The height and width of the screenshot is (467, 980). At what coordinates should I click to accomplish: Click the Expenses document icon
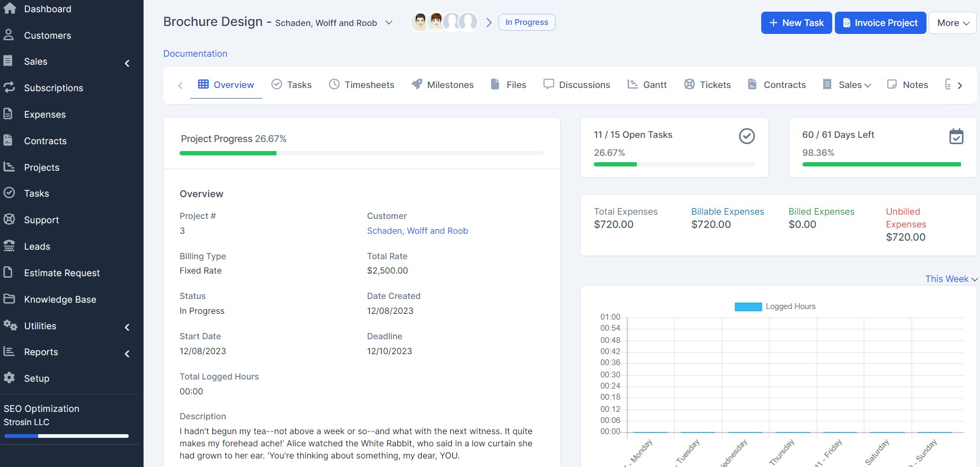8,114
